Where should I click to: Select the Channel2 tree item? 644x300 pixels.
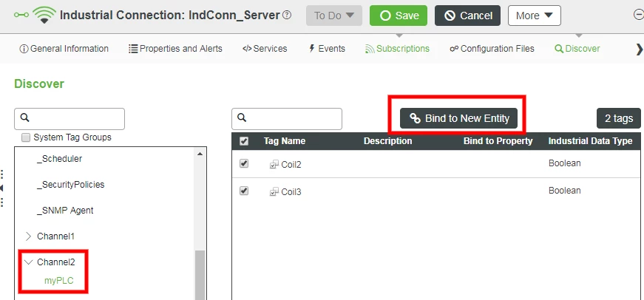[x=56, y=262]
